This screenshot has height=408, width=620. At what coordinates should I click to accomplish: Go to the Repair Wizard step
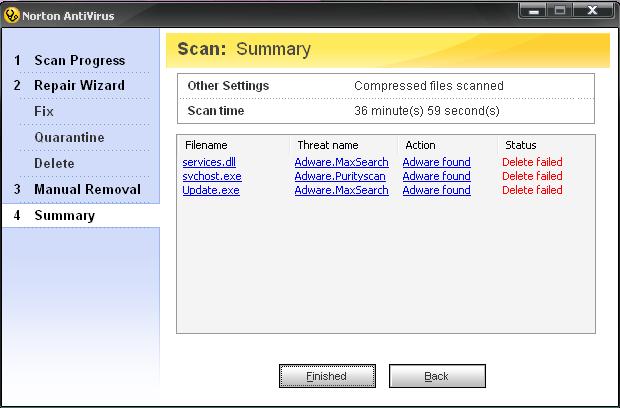click(79, 85)
